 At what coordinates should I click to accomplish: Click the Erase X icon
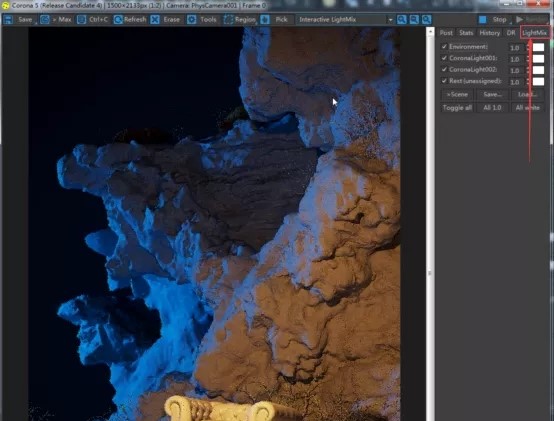[x=155, y=19]
